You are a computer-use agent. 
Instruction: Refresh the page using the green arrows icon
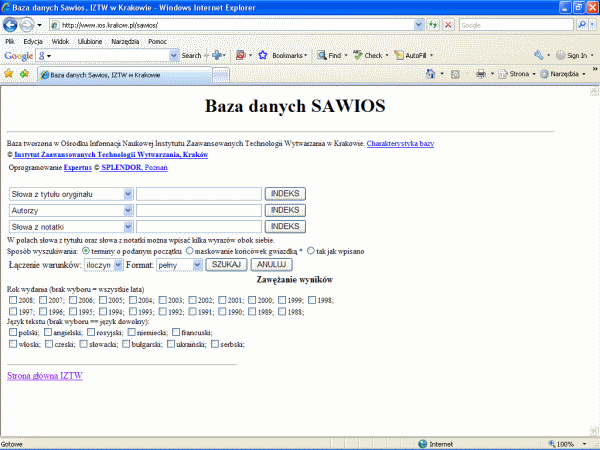(433, 25)
